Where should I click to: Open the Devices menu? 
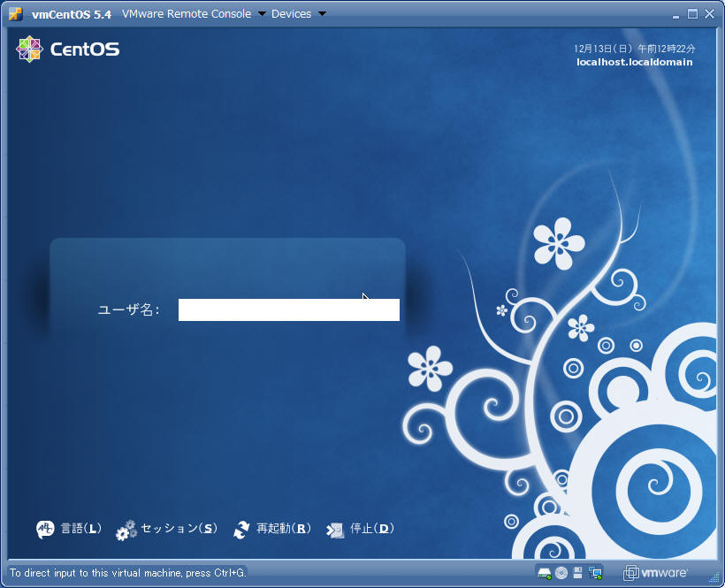pyautogui.click(x=291, y=14)
